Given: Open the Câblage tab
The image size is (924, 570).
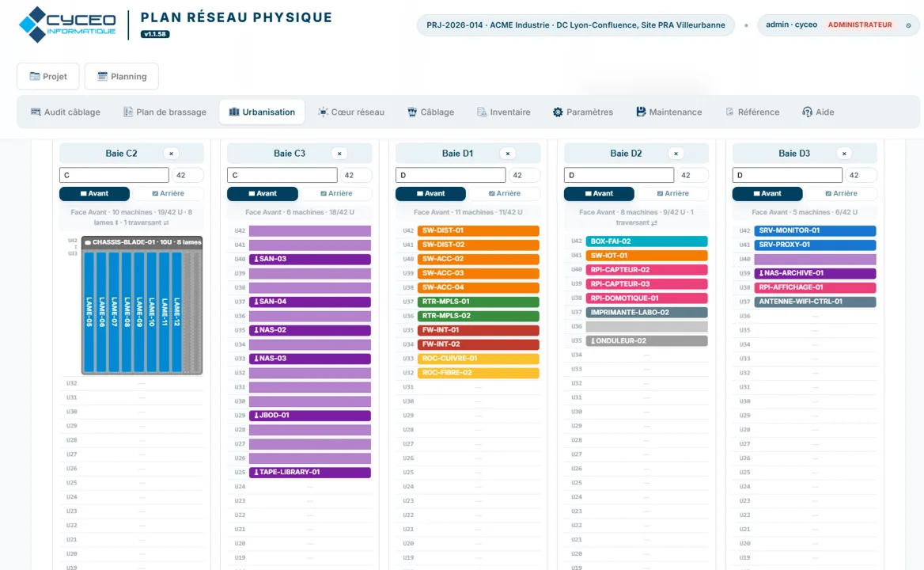Looking at the screenshot, I should [x=431, y=112].
